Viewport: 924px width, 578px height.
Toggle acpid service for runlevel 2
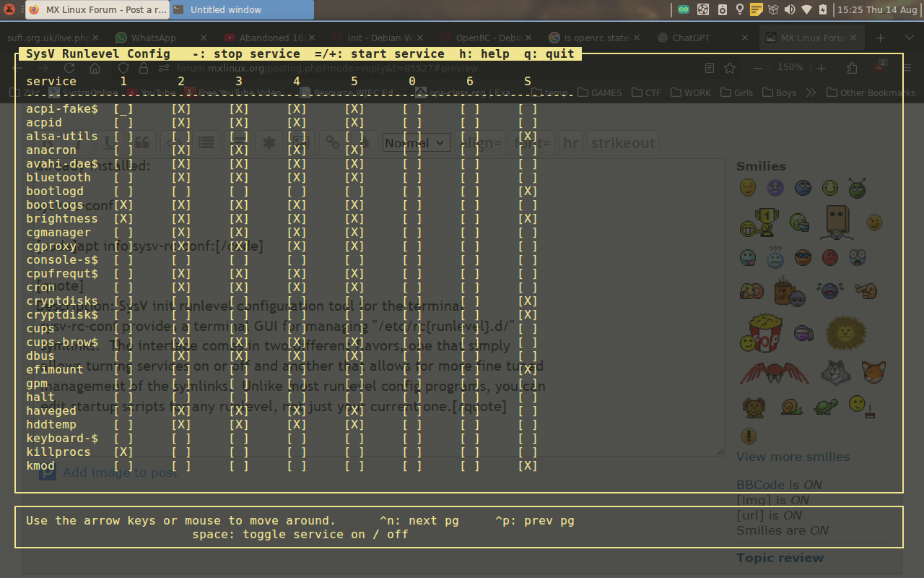click(181, 122)
